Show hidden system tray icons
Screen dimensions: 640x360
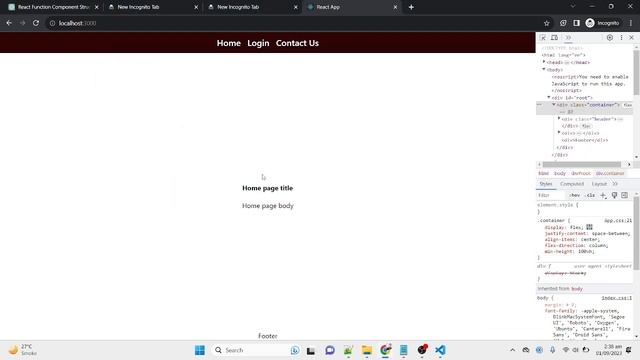(x=512, y=350)
